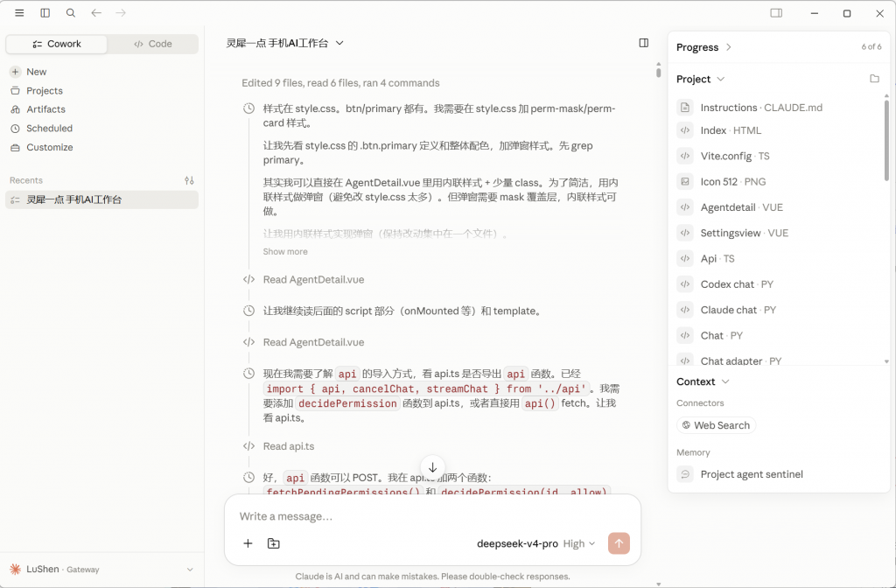896x588 pixels.
Task: Open Icon 512 PNG file
Action: pyautogui.click(x=733, y=182)
